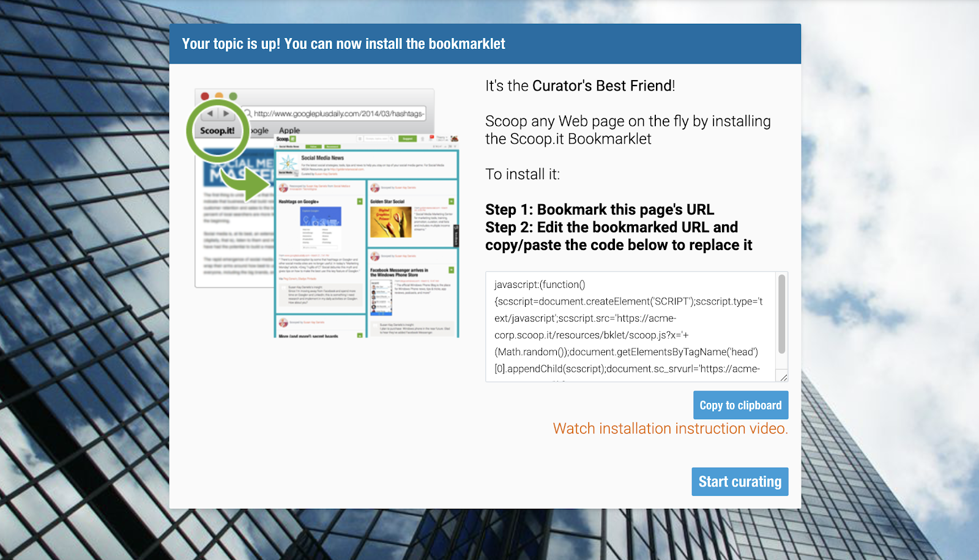Click the "Step 2: Edit the bookmarked URL" text
979x560 pixels.
(x=619, y=236)
